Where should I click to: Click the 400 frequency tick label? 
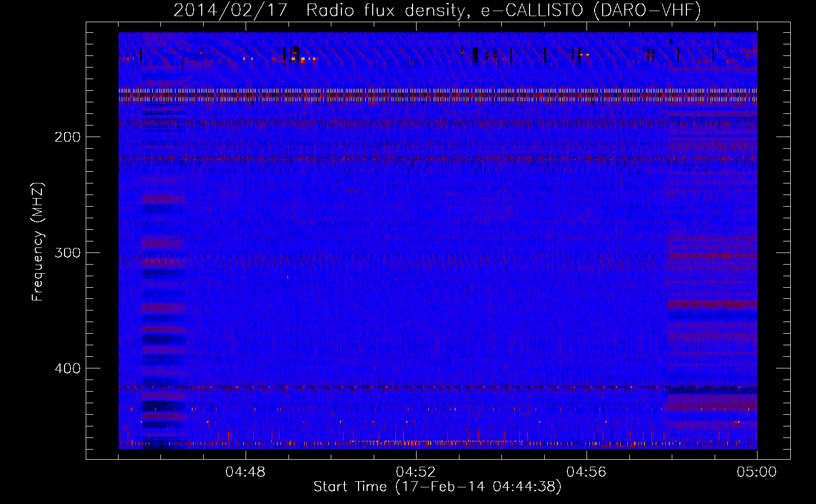tap(68, 368)
